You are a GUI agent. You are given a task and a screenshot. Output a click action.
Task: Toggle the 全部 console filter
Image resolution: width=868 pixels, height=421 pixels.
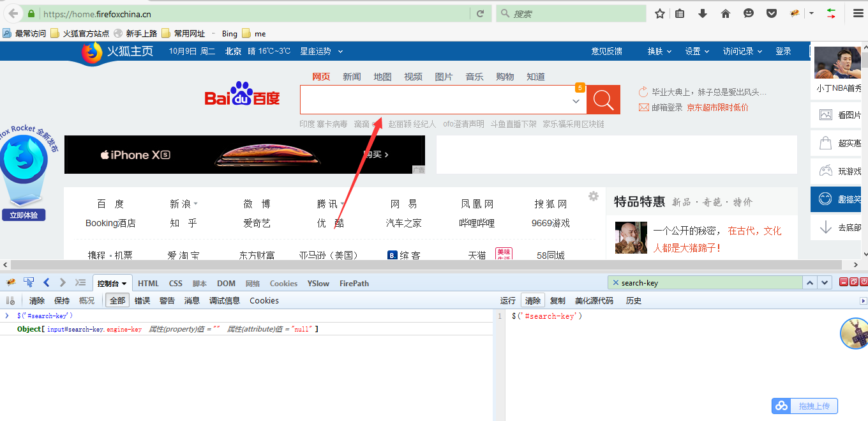117,300
